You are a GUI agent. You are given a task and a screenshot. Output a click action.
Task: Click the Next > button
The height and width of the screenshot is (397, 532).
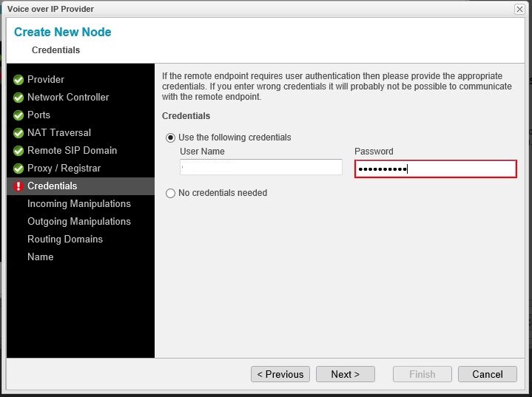point(345,374)
